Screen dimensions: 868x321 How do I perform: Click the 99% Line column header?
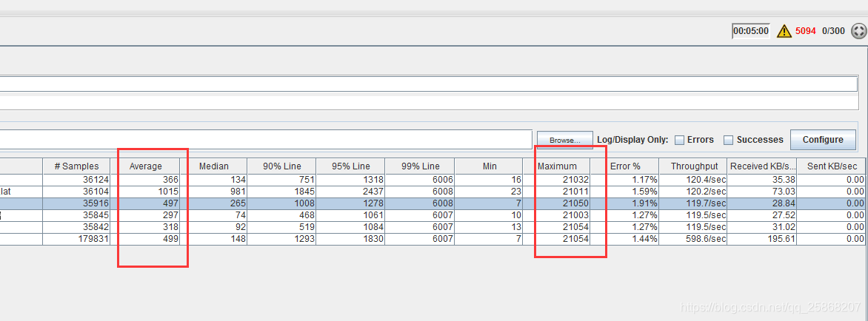tap(420, 166)
